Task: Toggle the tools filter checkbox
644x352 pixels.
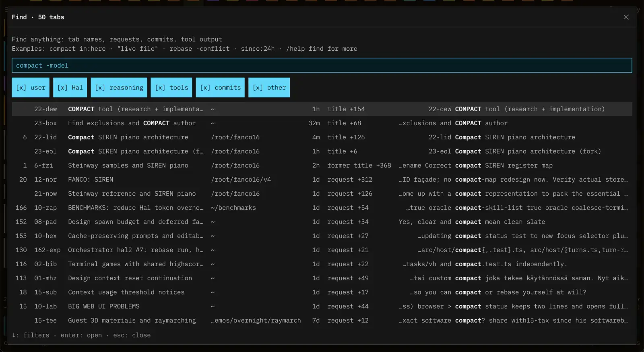Action: click(171, 87)
